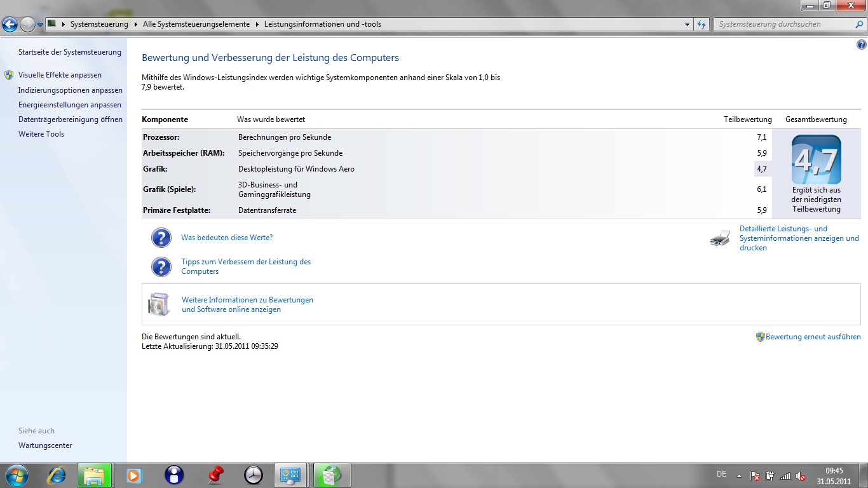The width and height of the screenshot is (868, 488).
Task: Open the help button in the top right
Action: [x=861, y=44]
